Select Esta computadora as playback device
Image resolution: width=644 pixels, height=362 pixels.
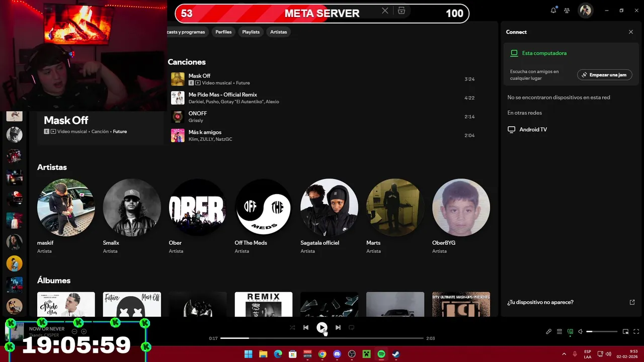coord(544,53)
